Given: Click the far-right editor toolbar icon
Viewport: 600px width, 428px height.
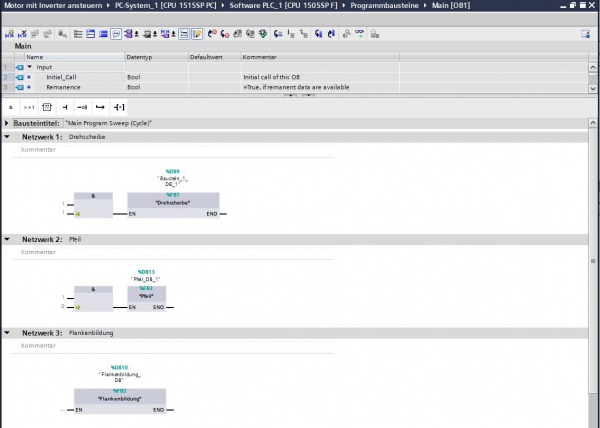Looking at the screenshot, I should point(586,33).
